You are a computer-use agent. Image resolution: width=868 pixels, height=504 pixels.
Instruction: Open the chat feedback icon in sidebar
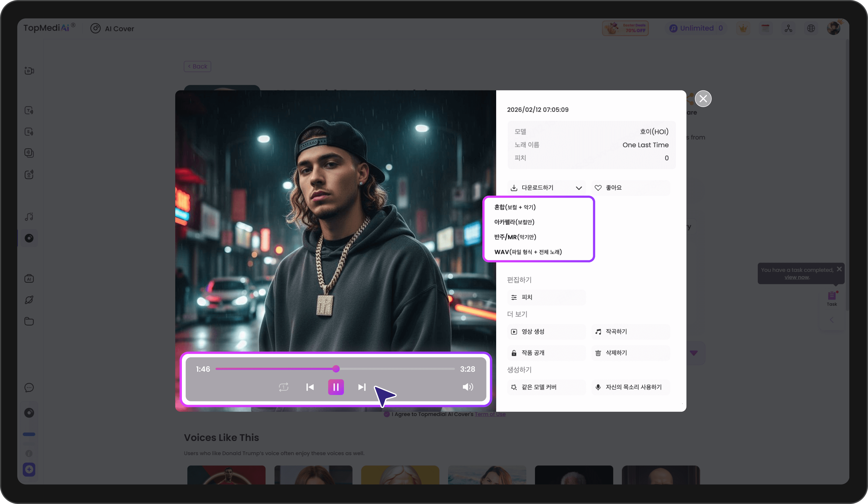tap(29, 387)
